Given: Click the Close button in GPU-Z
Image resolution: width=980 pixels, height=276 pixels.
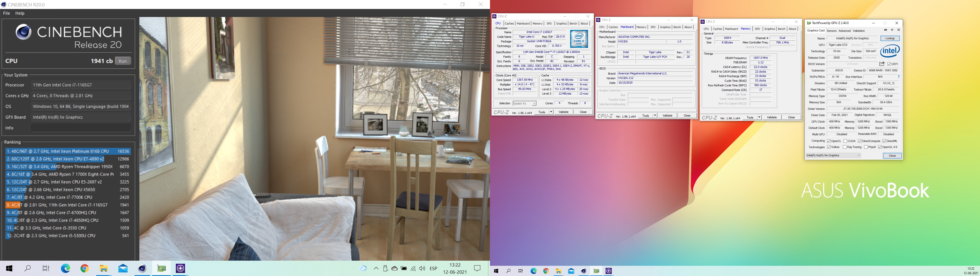Looking at the screenshot, I should pyautogui.click(x=892, y=156).
